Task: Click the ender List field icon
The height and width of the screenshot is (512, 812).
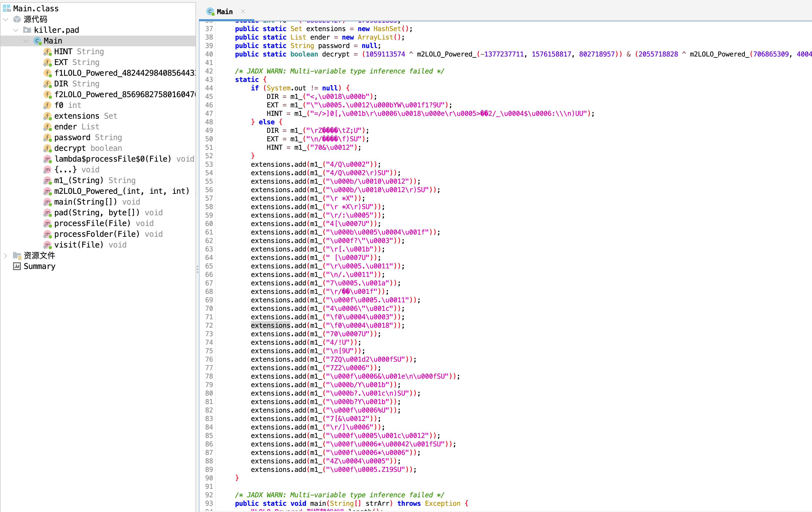Action: point(47,127)
